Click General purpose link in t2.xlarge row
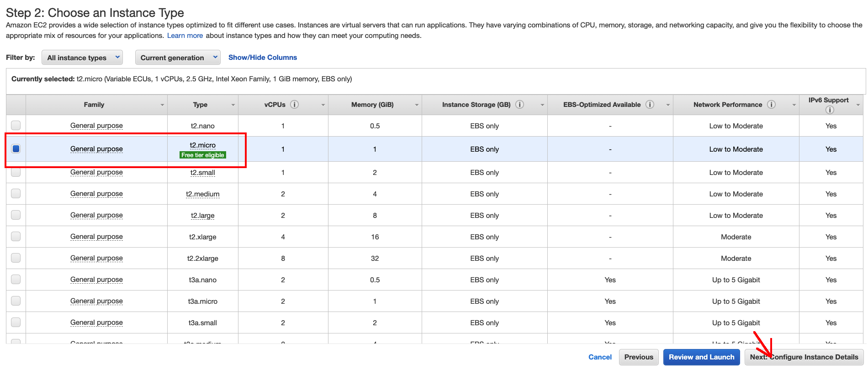This screenshot has height=370, width=868. tap(96, 237)
